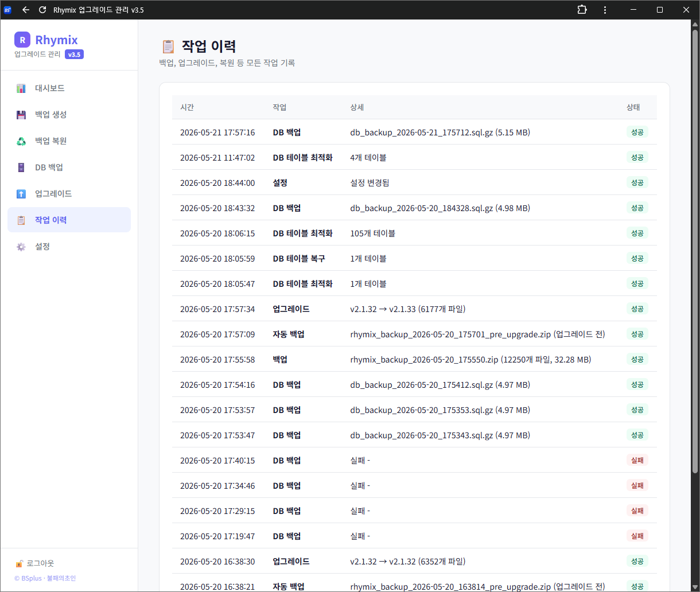
Task: Click 실패 badge for 17:19:47 row
Action: point(637,536)
